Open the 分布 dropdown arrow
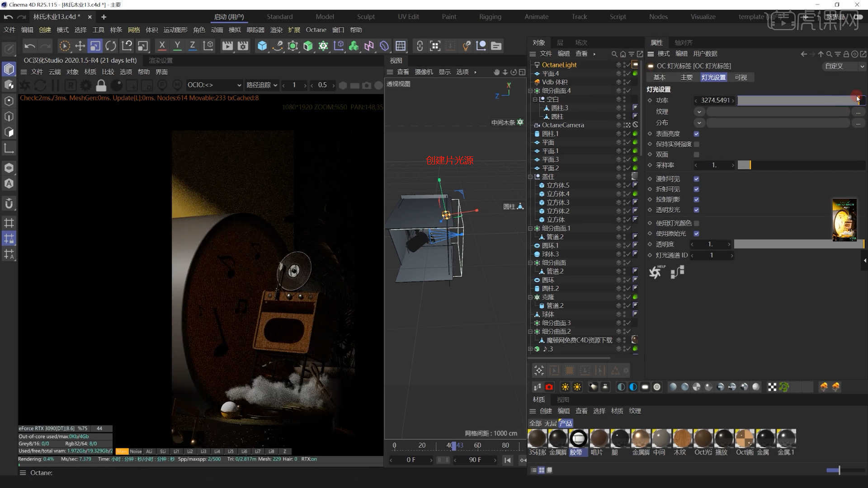The height and width of the screenshot is (488, 868). point(699,123)
